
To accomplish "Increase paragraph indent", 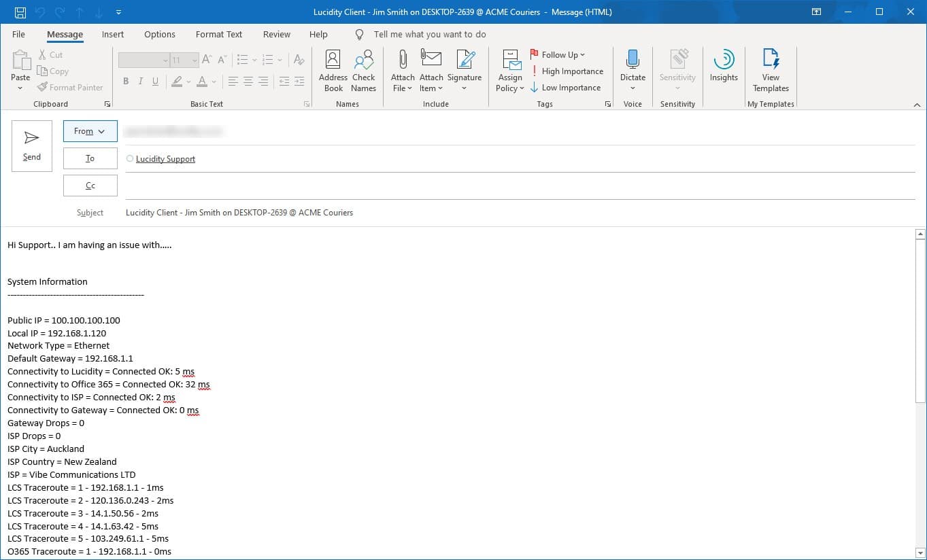I will 299,82.
